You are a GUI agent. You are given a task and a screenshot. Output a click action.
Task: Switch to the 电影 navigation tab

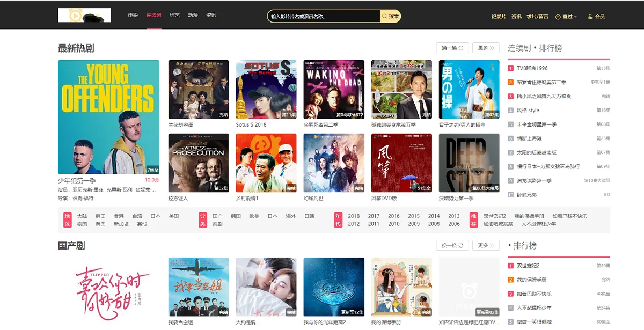click(x=133, y=16)
